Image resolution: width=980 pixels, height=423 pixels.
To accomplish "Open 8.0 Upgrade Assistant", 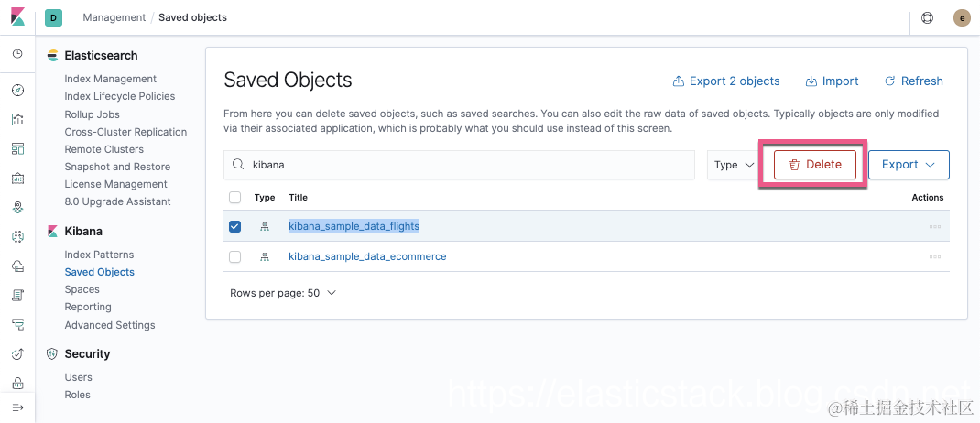I will pos(117,201).
